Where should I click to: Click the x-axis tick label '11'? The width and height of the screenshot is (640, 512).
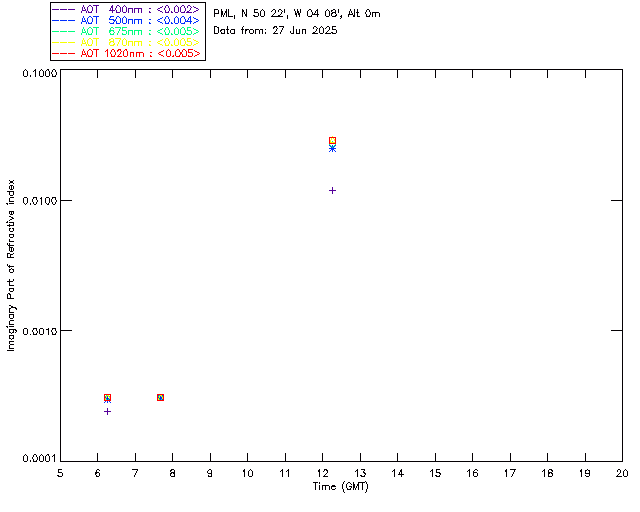click(285, 473)
